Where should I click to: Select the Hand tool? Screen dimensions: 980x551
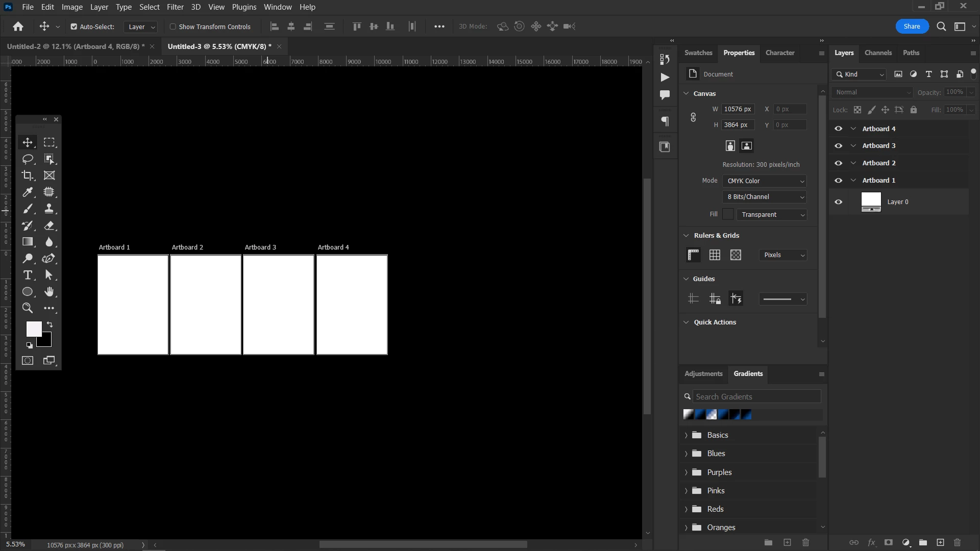point(49,292)
